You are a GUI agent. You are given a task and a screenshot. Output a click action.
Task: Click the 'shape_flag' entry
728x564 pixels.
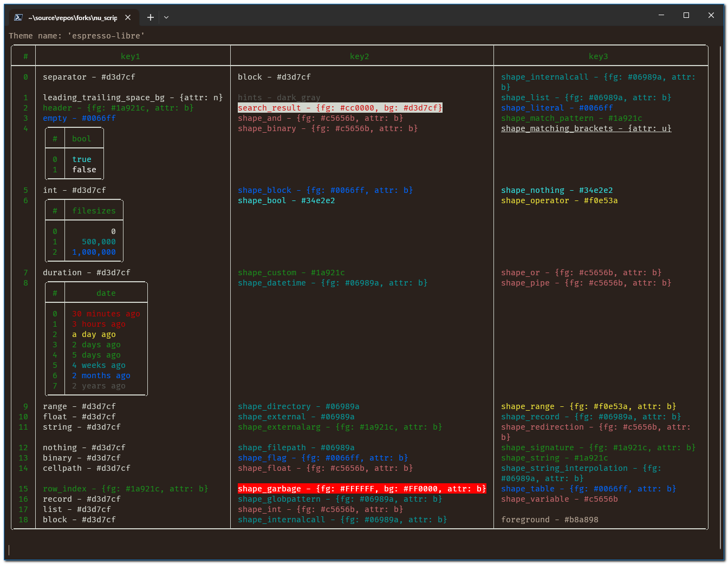pyautogui.click(x=323, y=458)
